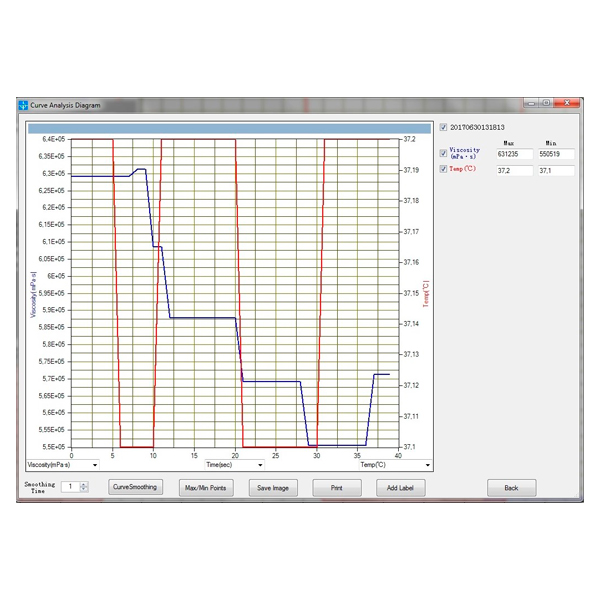Disable the Temp (°C) curve checkbox
This screenshot has height=600, width=600.
[444, 169]
